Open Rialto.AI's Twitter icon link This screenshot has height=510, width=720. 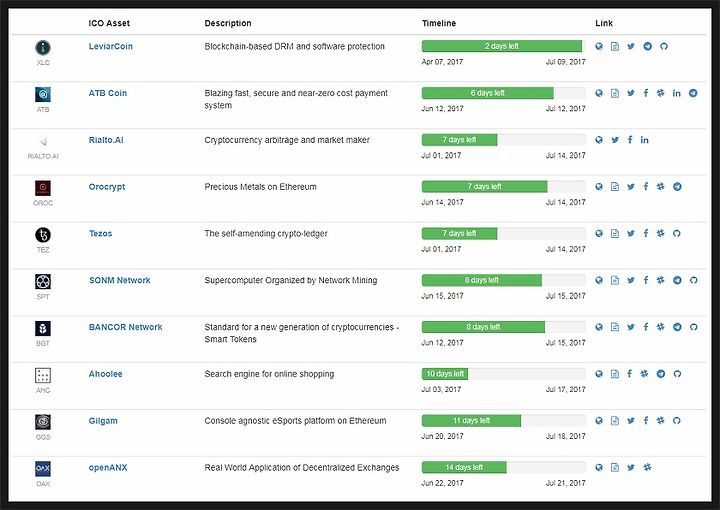coord(615,140)
